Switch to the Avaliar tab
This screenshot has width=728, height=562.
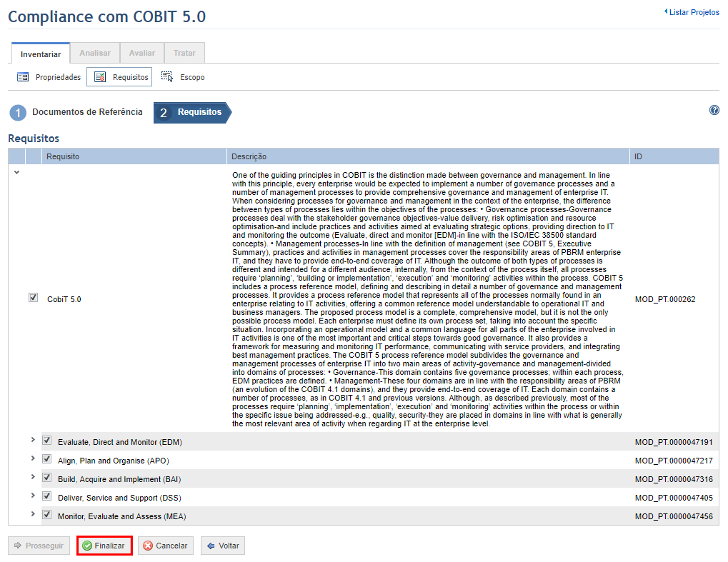(142, 53)
